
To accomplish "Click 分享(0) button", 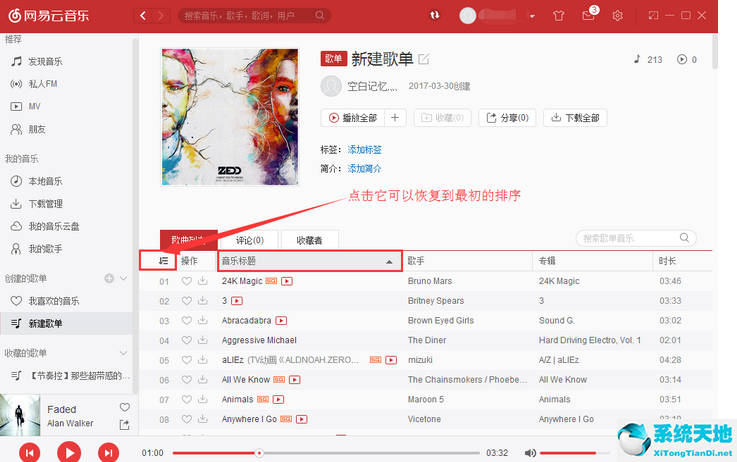I will click(x=507, y=118).
